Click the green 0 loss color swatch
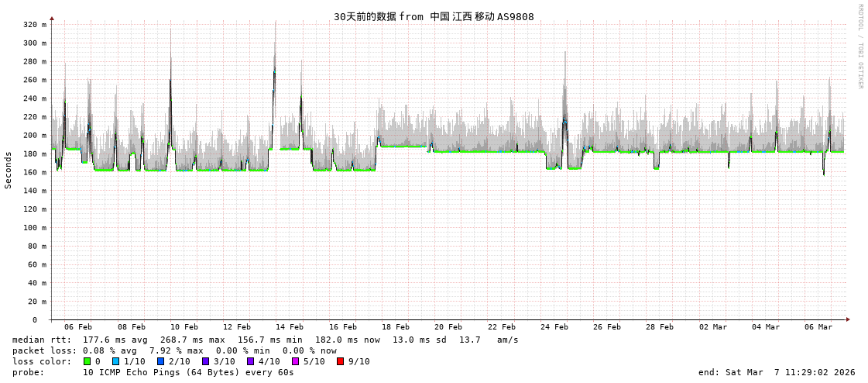This screenshot has height=383, width=868. point(87,361)
